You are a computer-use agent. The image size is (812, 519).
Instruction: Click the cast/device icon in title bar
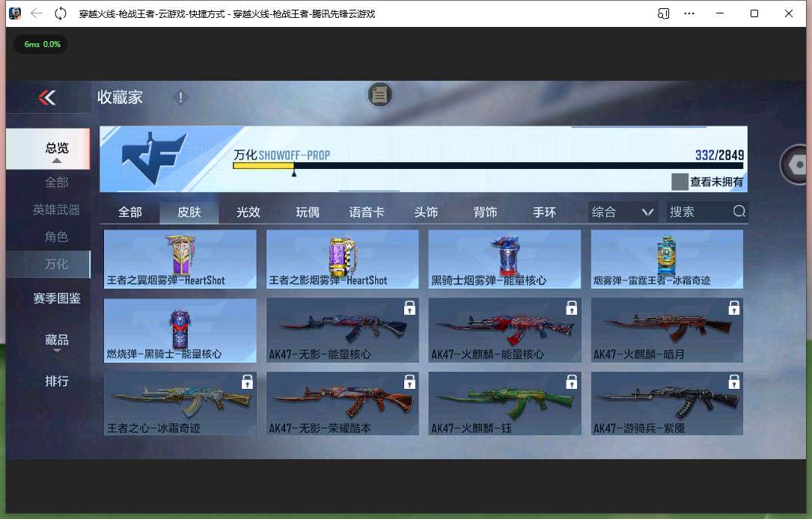(663, 13)
